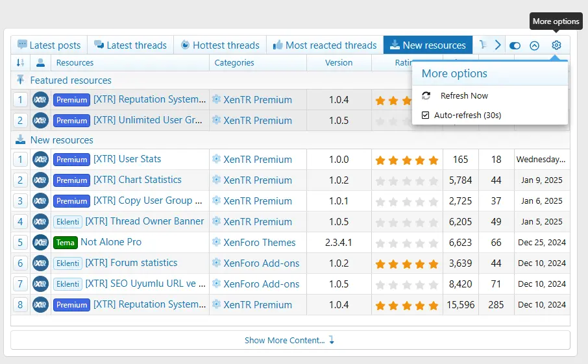Click the Version column header

(339, 62)
